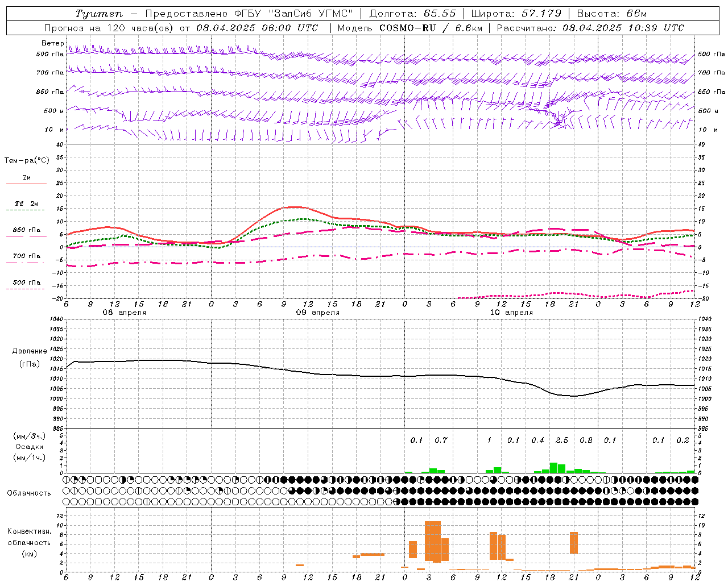728x582 pixels.
Task: Click the (мм/3ч.) unit label
Action: (30, 436)
